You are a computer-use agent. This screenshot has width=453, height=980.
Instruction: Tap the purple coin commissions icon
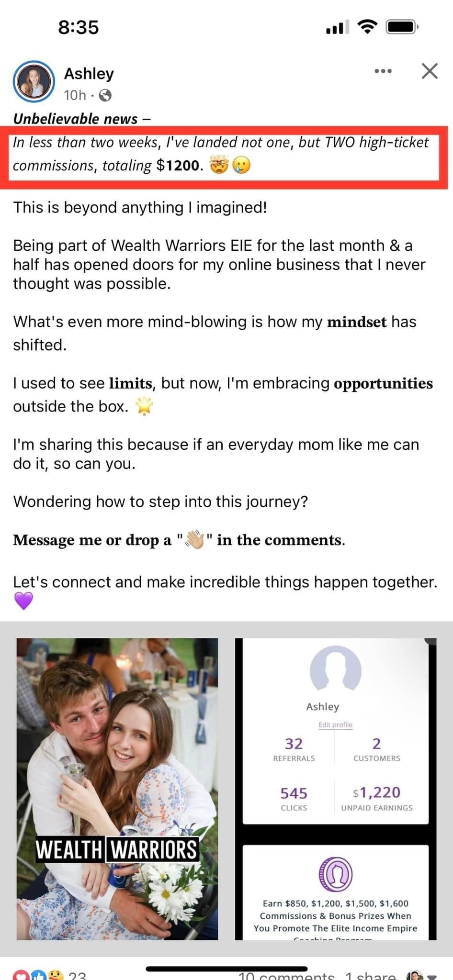[x=335, y=874]
